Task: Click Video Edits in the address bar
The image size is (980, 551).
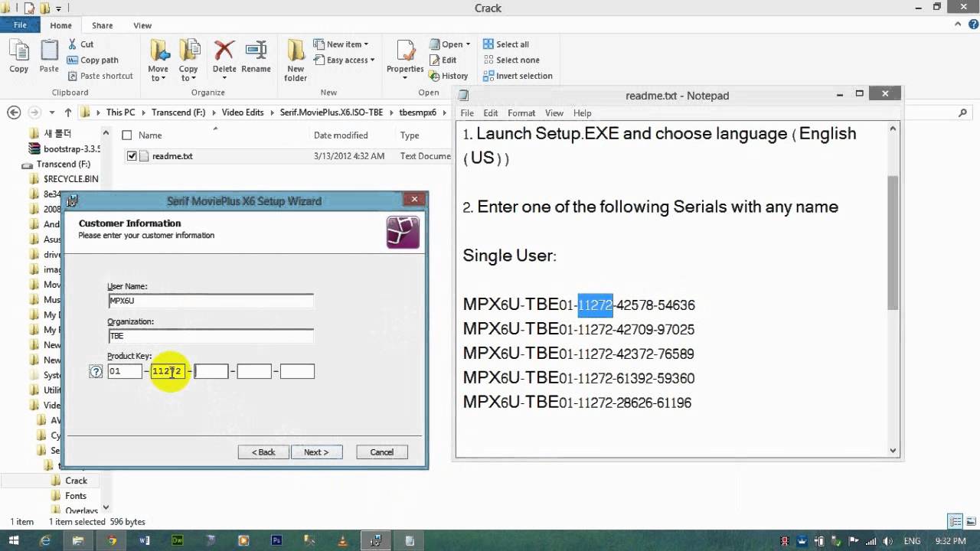Action: 243,112
